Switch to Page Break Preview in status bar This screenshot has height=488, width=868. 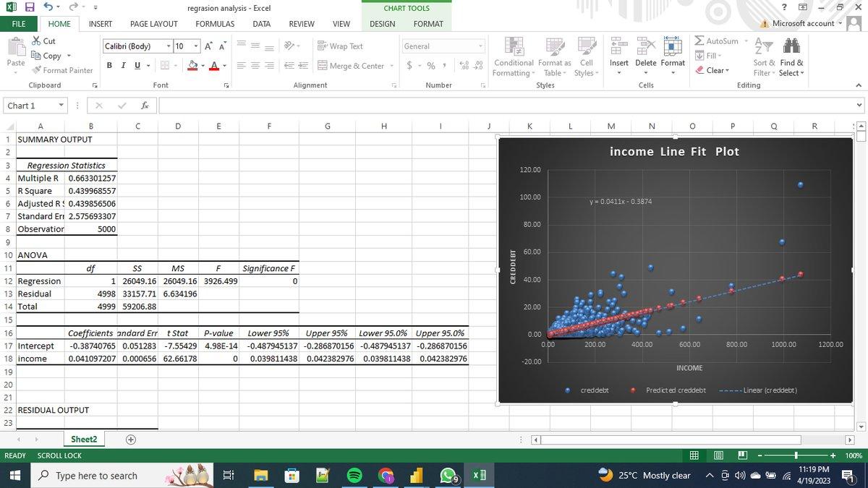[x=742, y=455]
